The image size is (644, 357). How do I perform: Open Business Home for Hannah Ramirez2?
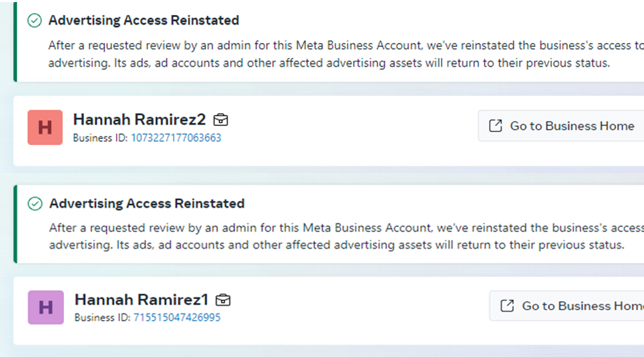[561, 126]
